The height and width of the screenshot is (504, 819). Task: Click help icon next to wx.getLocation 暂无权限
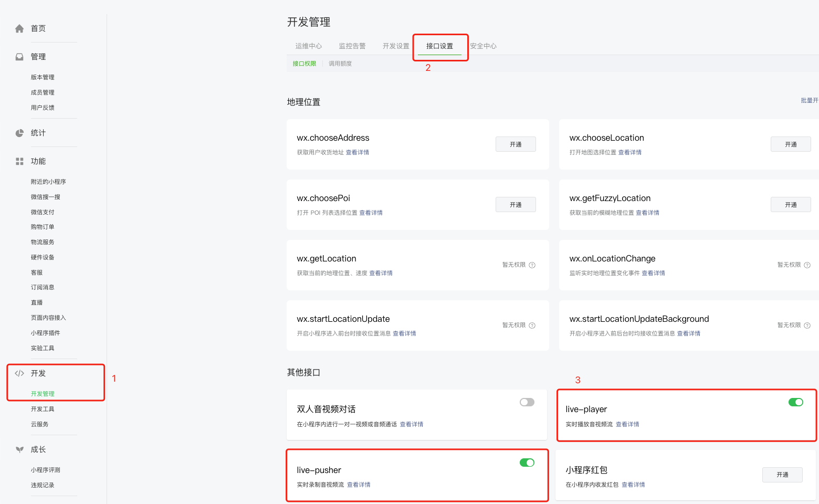[x=532, y=265]
